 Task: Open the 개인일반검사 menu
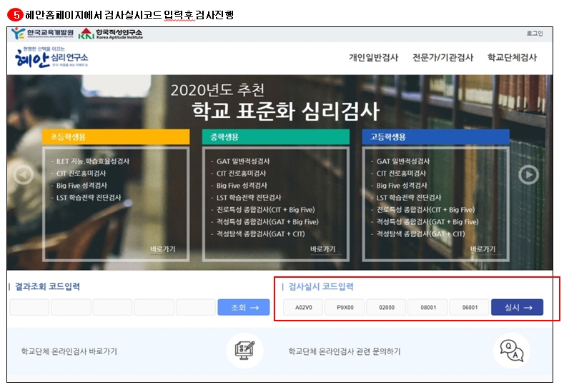373,58
